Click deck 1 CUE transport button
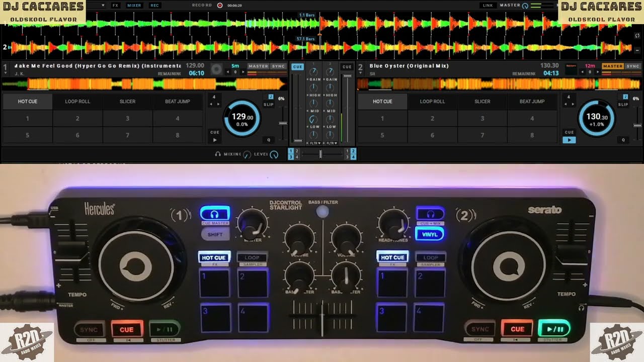644x362 pixels. point(215,132)
